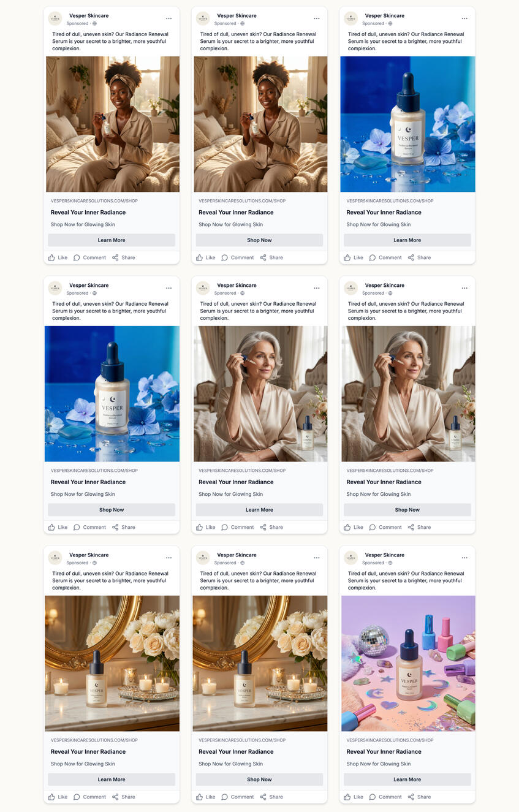The width and height of the screenshot is (519, 812).
Task: Click Vesper avatar logo on disco ball ad
Action: 350,558
